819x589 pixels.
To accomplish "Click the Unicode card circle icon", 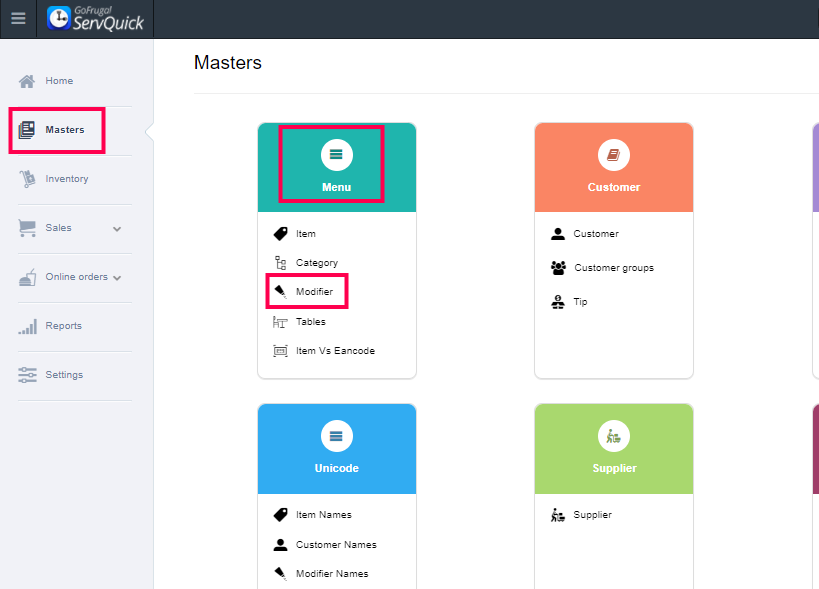I will (337, 436).
